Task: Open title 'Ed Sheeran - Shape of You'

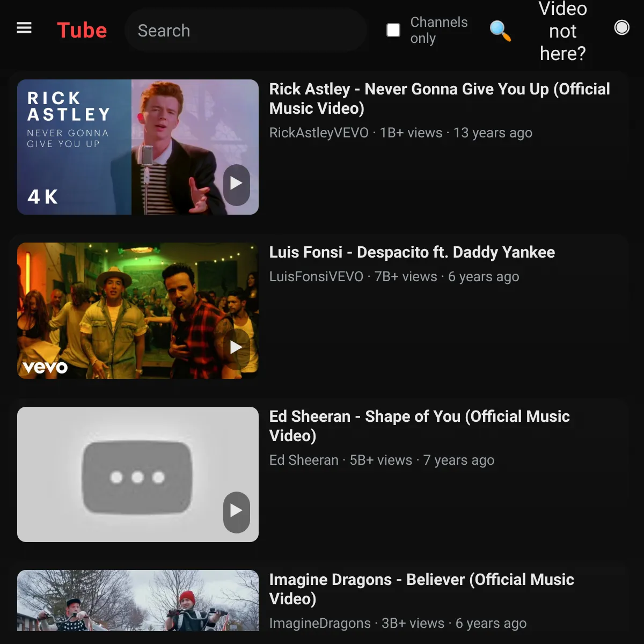Action: 420,426
